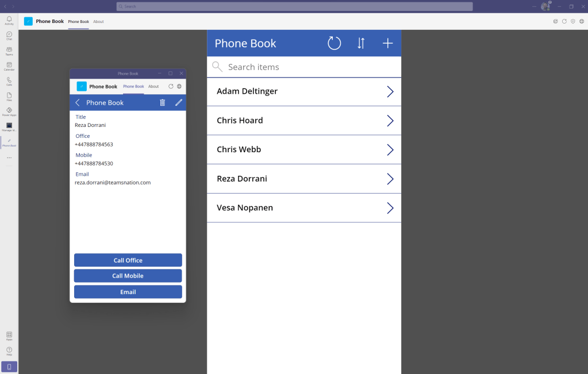Viewport: 588px width, 374px height.
Task: Select the About tab in the popup window
Action: pos(153,86)
